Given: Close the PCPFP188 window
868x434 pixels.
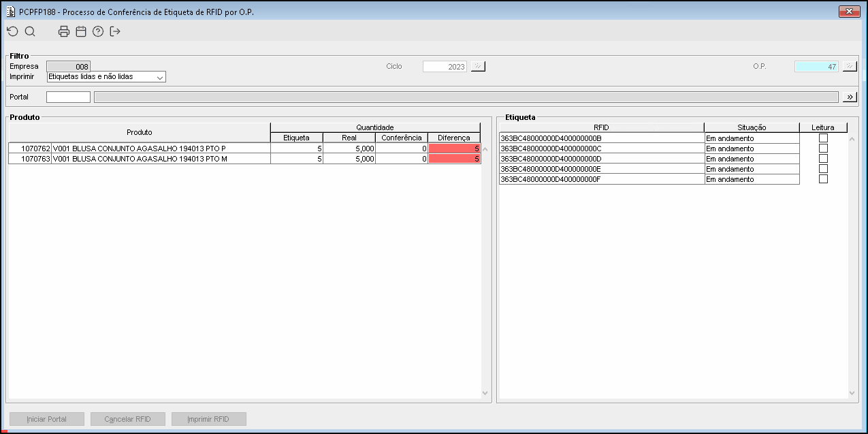Looking at the screenshot, I should [x=850, y=11].
